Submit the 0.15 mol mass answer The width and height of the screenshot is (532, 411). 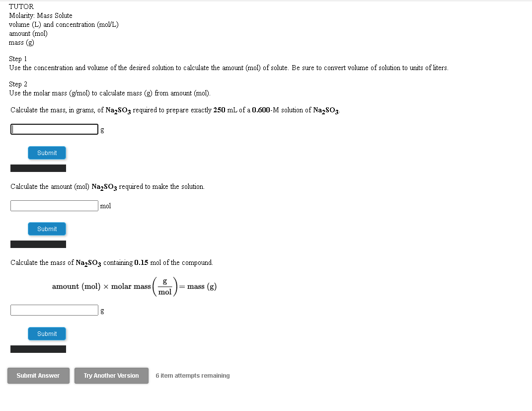[x=47, y=333]
